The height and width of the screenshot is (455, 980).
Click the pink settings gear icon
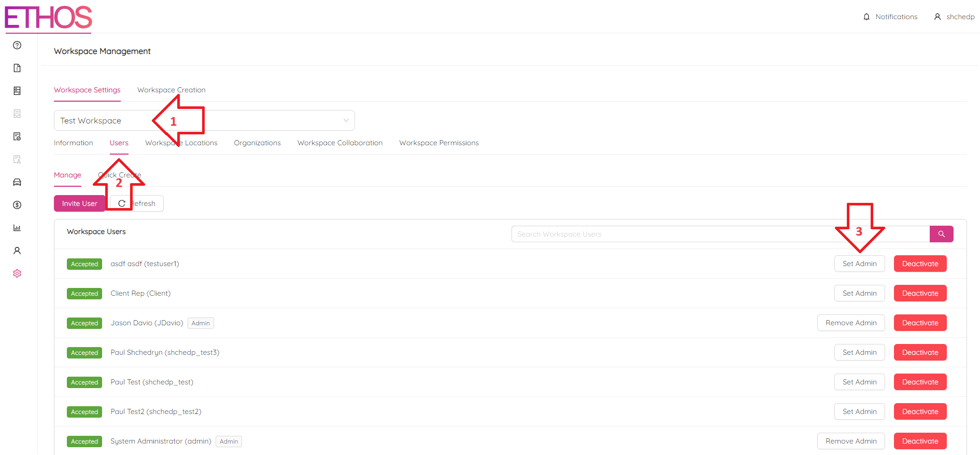coord(17,273)
